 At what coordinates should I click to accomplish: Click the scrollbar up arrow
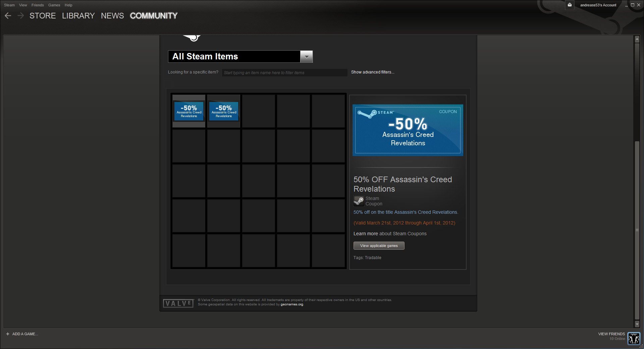click(637, 39)
